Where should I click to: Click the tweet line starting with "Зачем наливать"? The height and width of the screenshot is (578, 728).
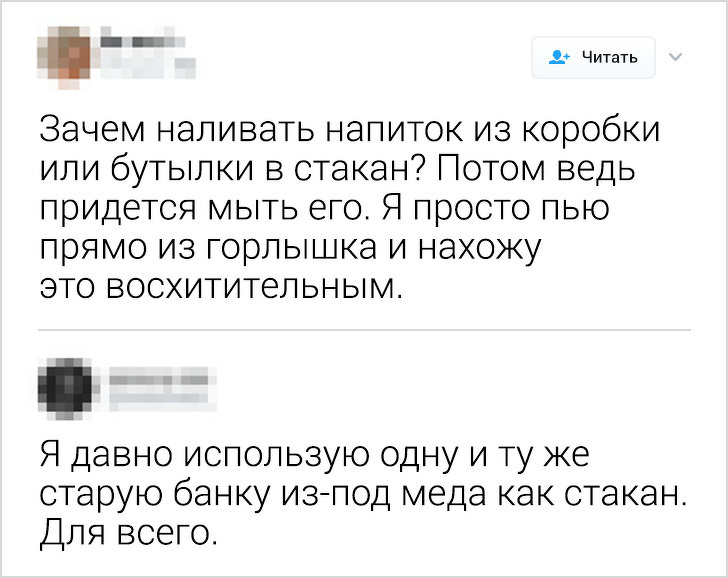click(351, 131)
